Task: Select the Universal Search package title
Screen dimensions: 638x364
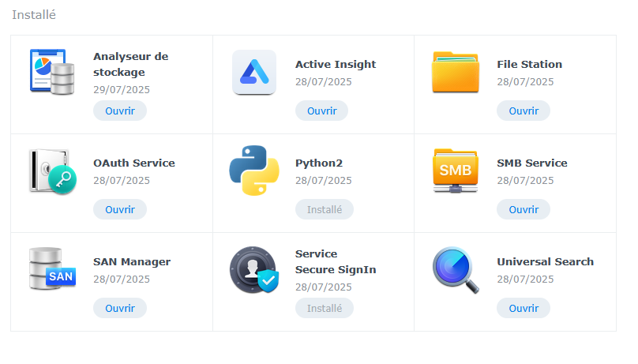Action: 546,261
